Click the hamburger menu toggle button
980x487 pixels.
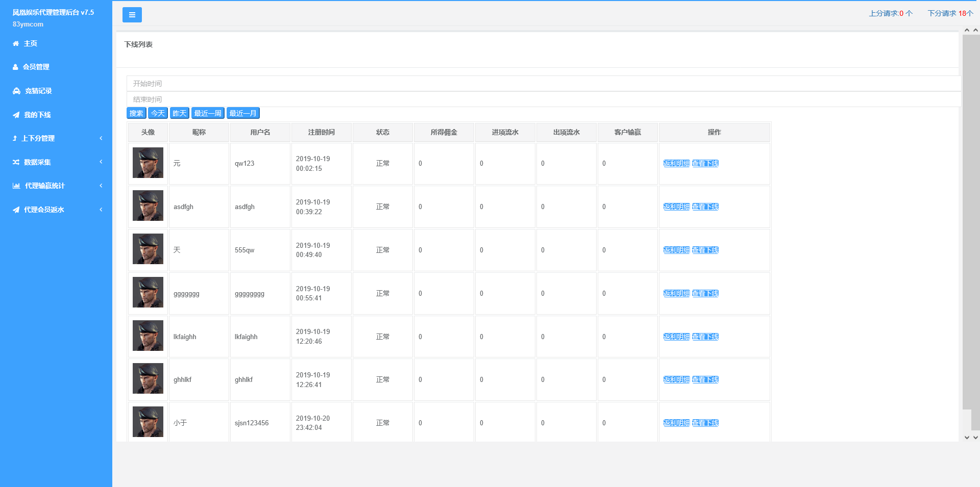pyautogui.click(x=132, y=15)
